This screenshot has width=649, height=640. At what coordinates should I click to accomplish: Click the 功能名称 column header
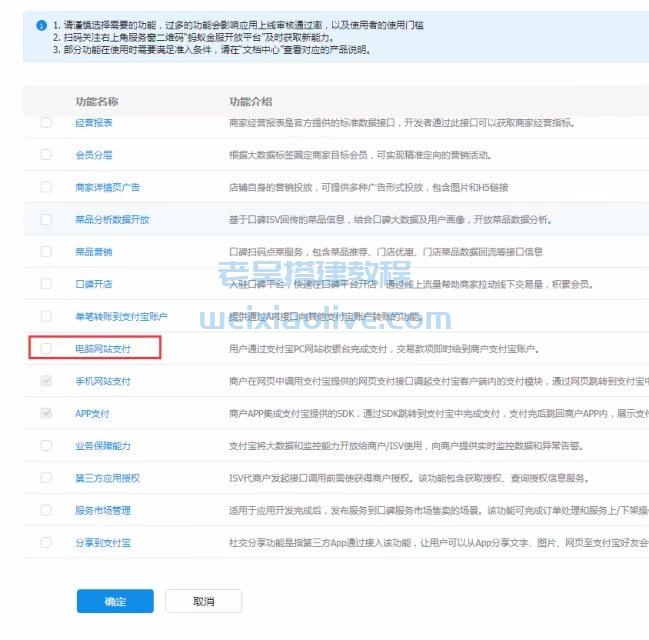coord(97,101)
